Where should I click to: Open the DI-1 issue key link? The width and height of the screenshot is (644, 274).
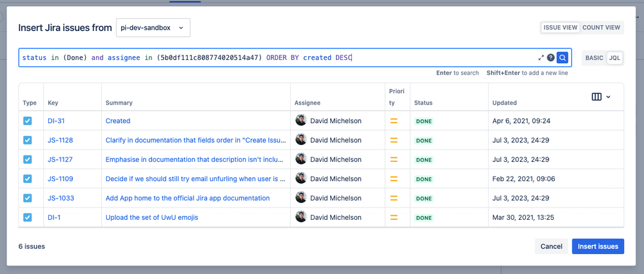[54, 217]
